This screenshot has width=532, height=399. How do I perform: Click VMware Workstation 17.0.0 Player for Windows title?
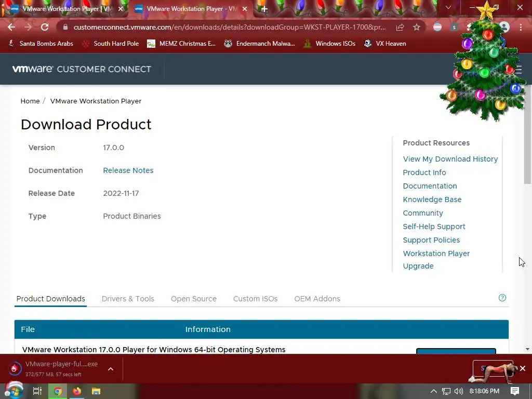(154, 350)
